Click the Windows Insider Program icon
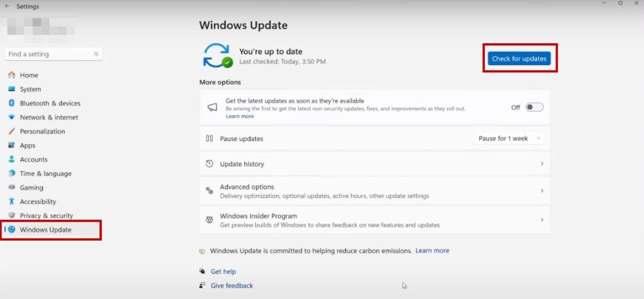644x299 pixels. (x=209, y=220)
